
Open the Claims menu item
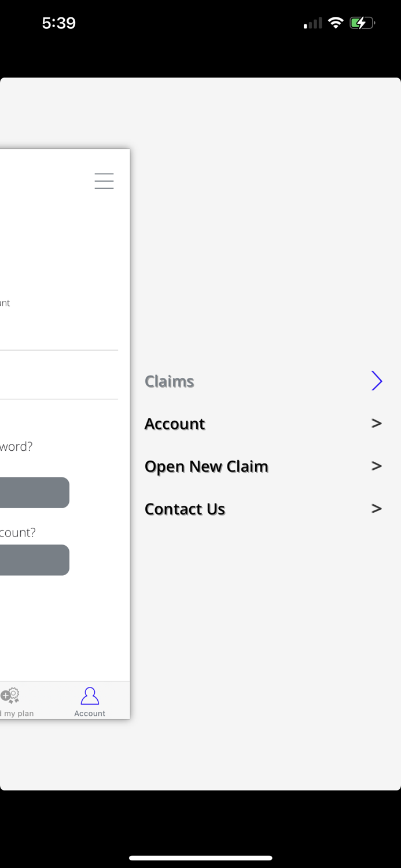tap(170, 381)
